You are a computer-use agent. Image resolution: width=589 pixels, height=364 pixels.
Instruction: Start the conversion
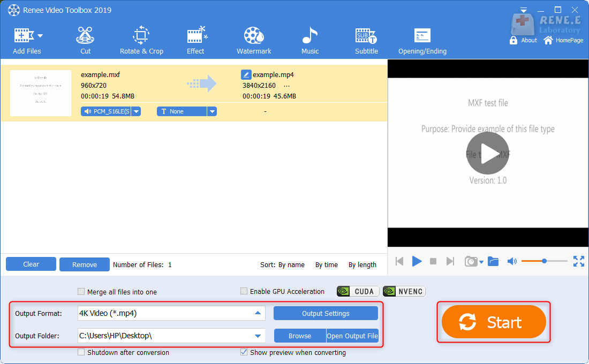click(494, 322)
